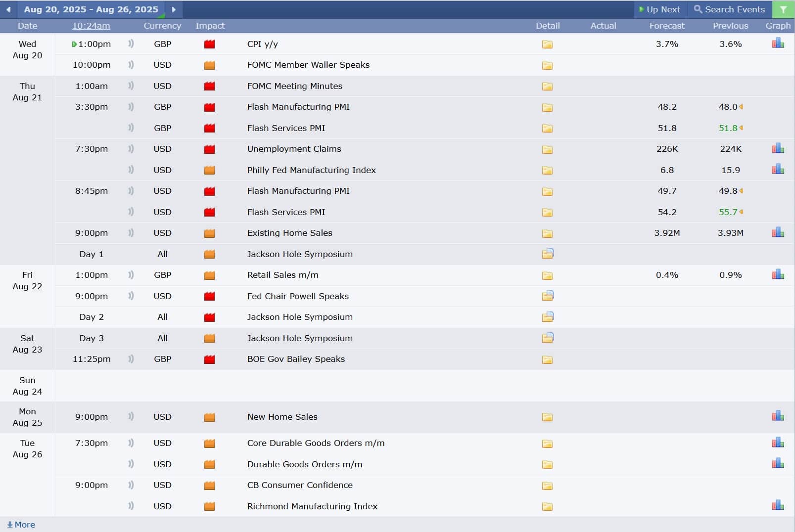Open detail folder for BOE Gov Bailey Speaks

[547, 359]
